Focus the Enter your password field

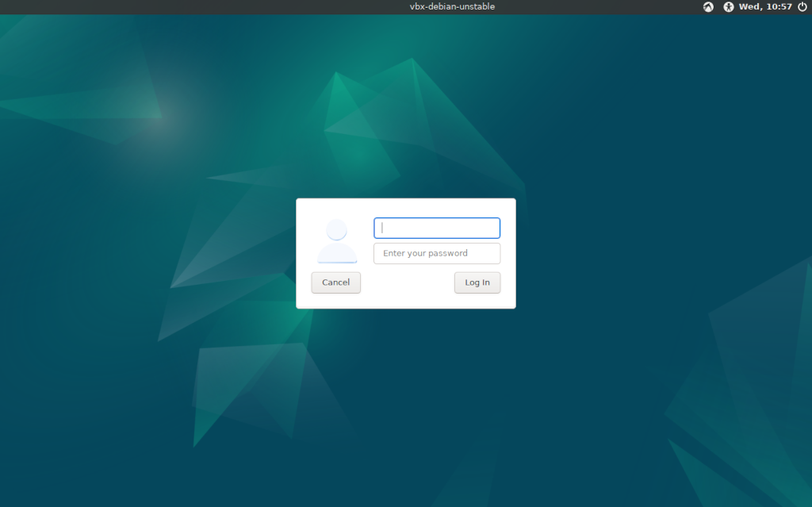(437, 254)
